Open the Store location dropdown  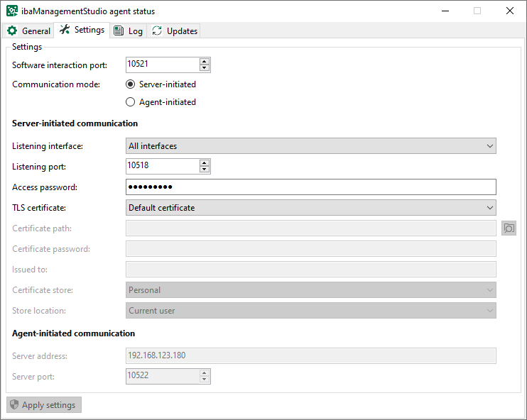(310, 311)
